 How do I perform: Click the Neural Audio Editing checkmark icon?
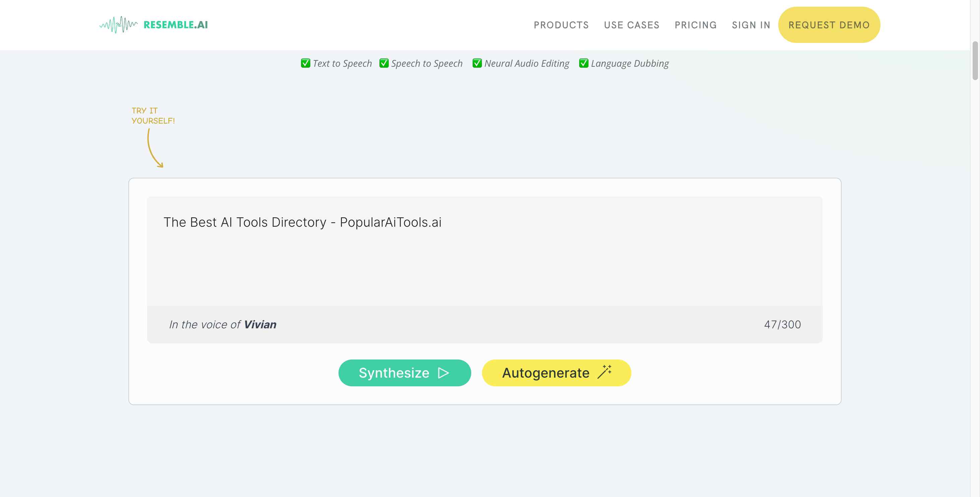tap(477, 63)
